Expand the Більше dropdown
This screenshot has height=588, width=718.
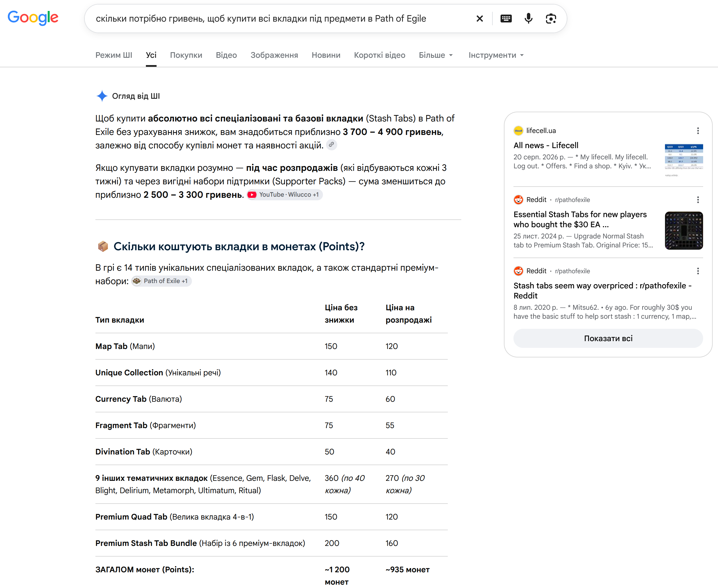point(436,55)
